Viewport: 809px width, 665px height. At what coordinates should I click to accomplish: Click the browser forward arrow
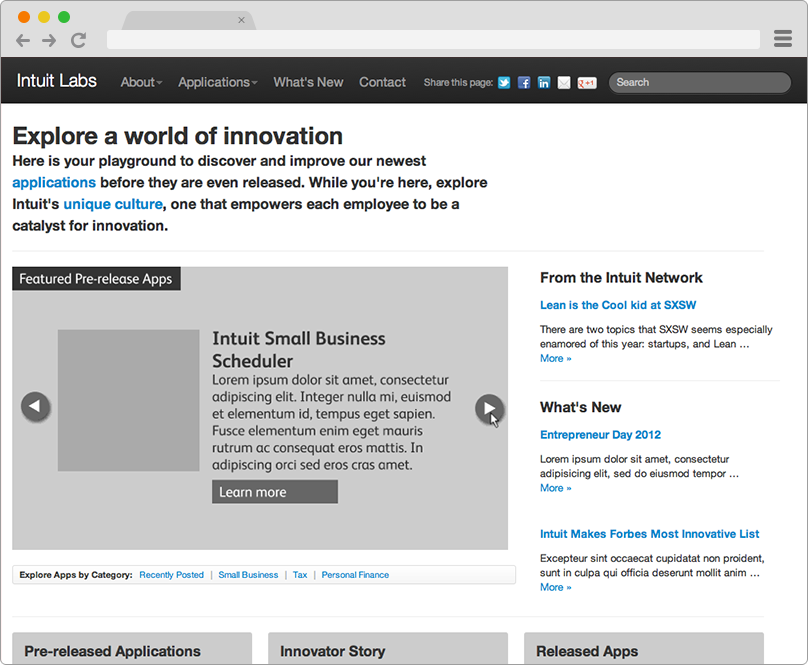[x=50, y=40]
